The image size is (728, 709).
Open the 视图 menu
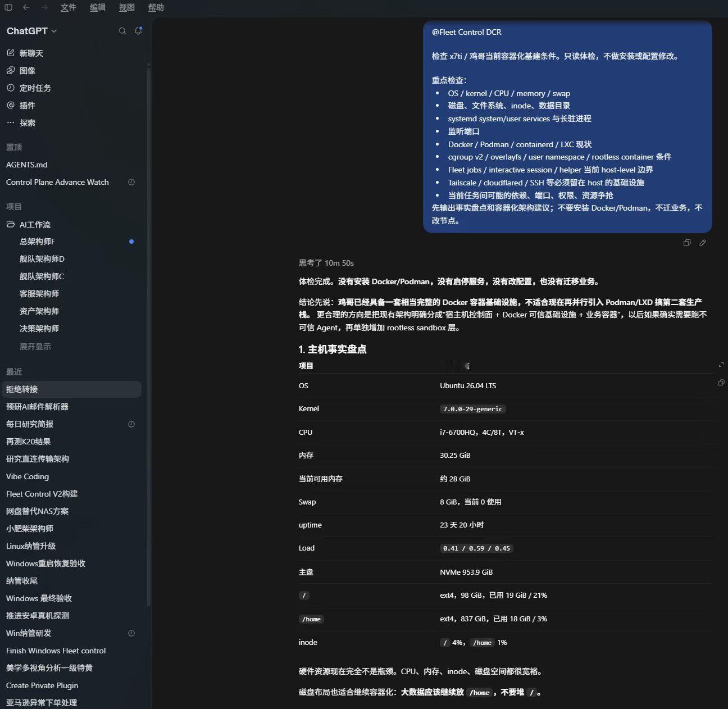(x=127, y=7)
